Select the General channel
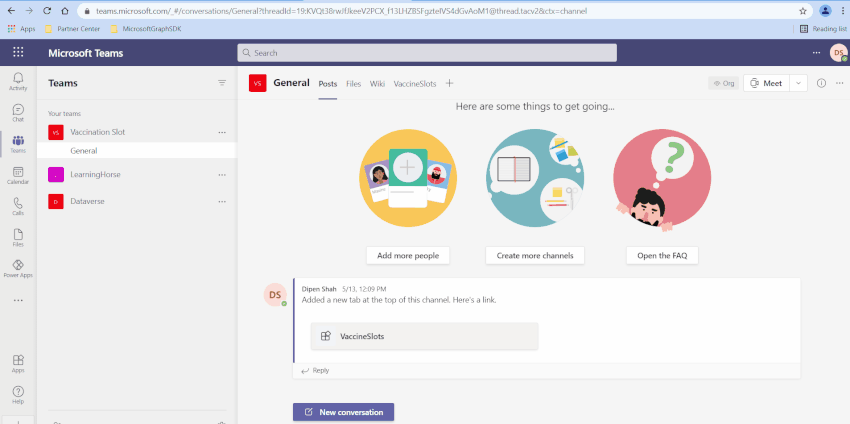 [137, 151]
